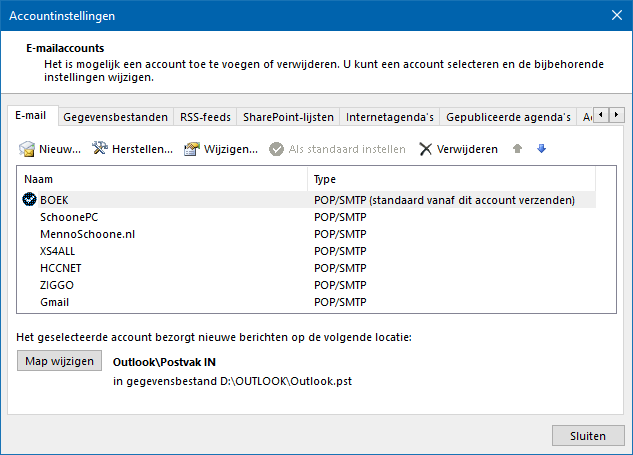This screenshot has width=633, height=455.
Task: Move account down with blue arrow
Action: [x=541, y=149]
